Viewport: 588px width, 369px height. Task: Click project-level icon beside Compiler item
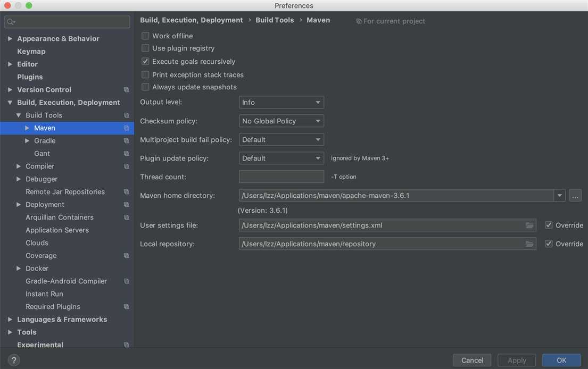(126, 166)
